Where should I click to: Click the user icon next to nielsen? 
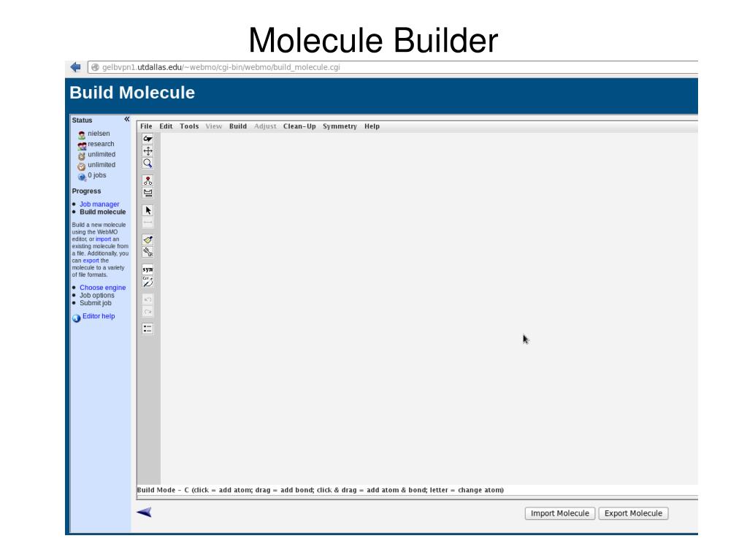tap(82, 135)
